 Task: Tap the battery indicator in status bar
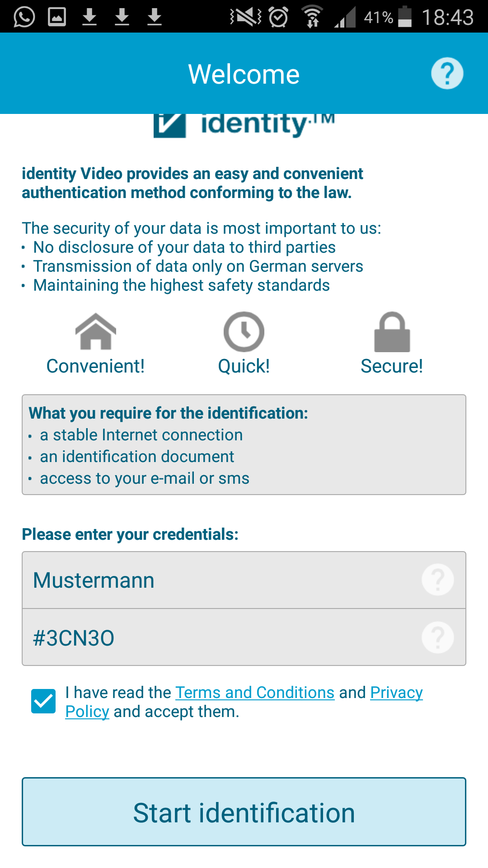[405, 17]
